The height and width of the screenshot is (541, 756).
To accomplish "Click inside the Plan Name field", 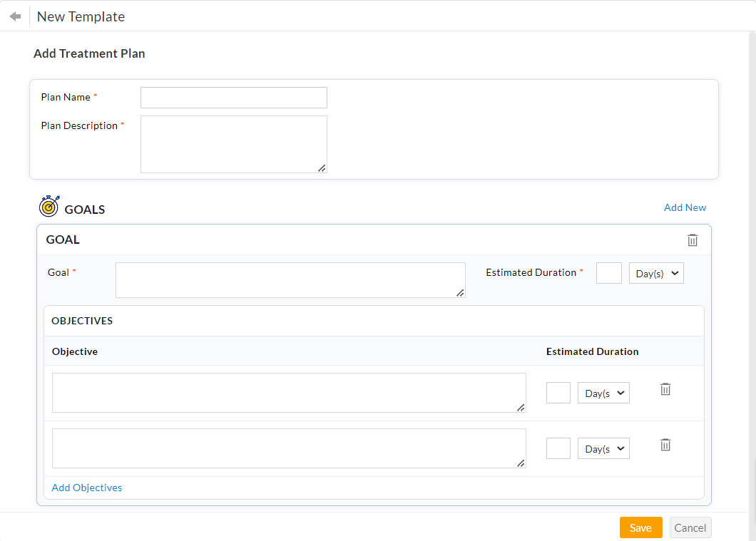I will click(233, 97).
